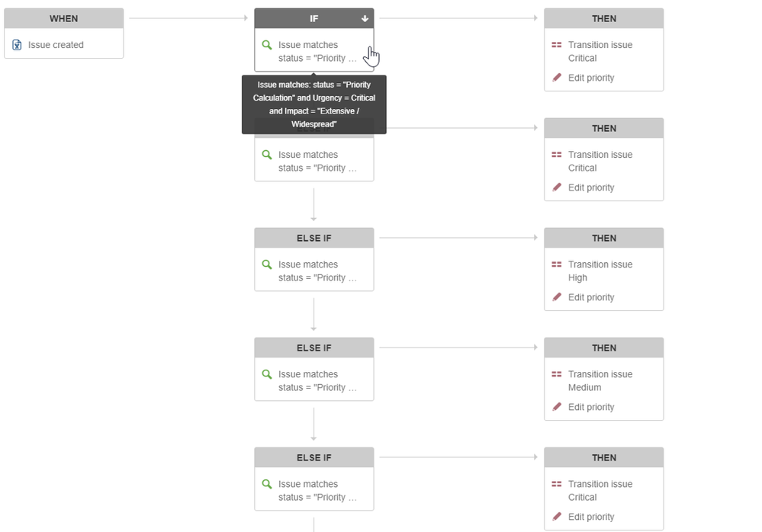Click the tooltip showing the full condition details

[x=313, y=104]
